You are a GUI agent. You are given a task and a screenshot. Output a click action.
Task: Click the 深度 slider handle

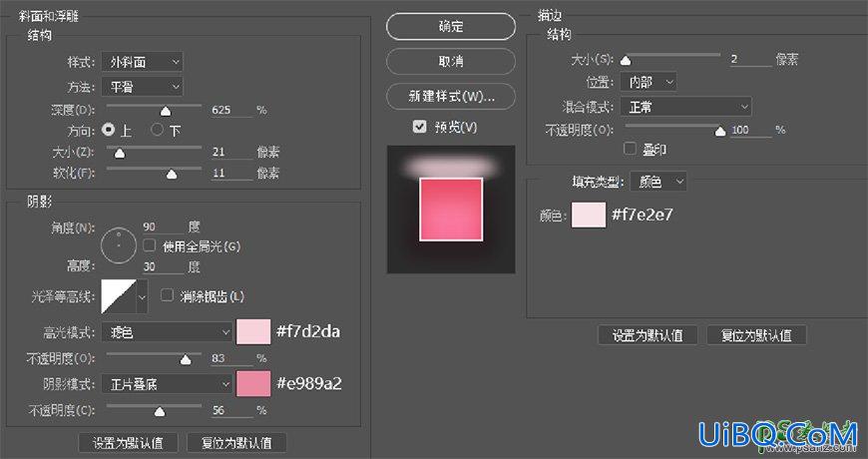pyautogui.click(x=165, y=111)
